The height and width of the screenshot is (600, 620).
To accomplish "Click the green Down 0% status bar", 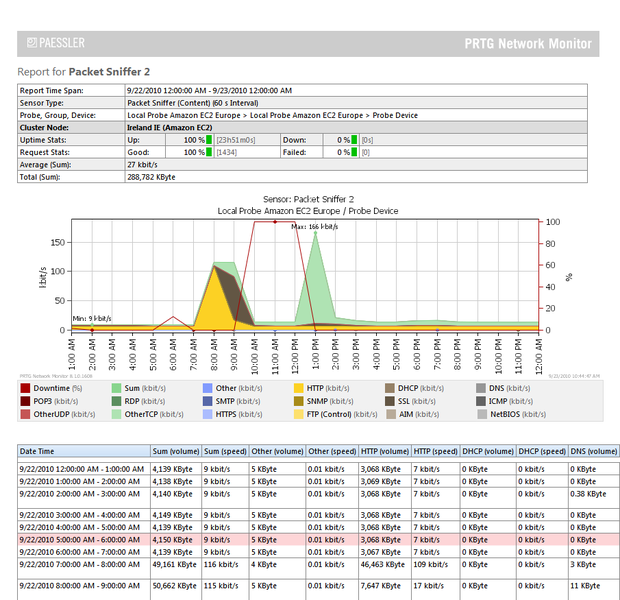I will (354, 140).
